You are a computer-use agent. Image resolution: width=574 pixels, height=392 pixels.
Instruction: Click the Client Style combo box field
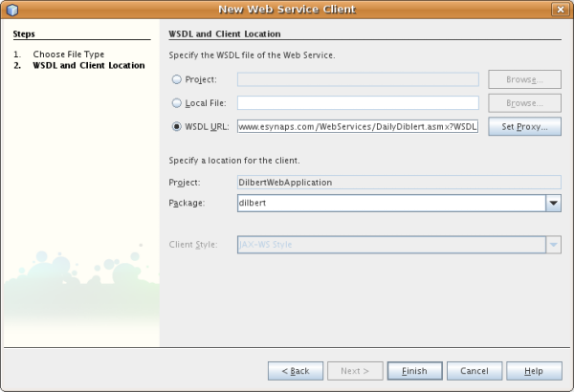pyautogui.click(x=389, y=245)
